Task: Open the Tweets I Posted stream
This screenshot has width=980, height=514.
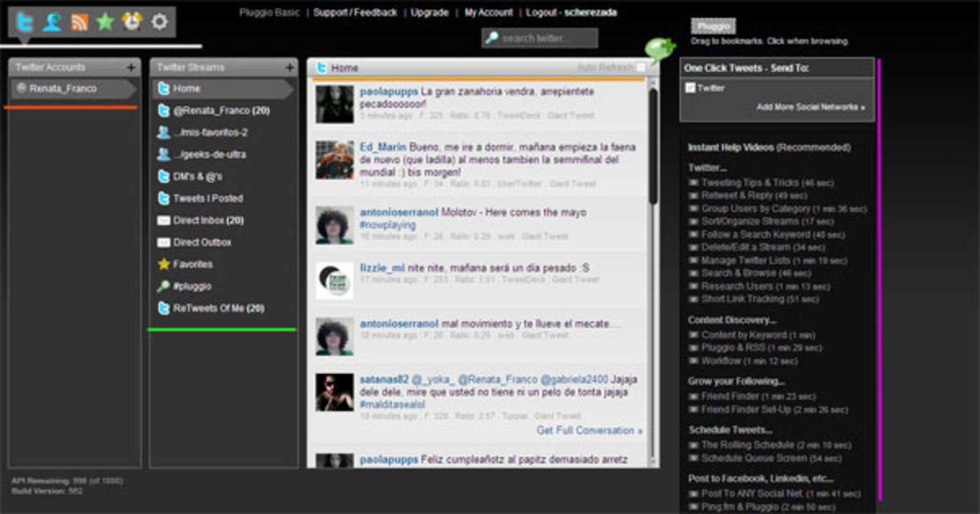Action: 208,198
